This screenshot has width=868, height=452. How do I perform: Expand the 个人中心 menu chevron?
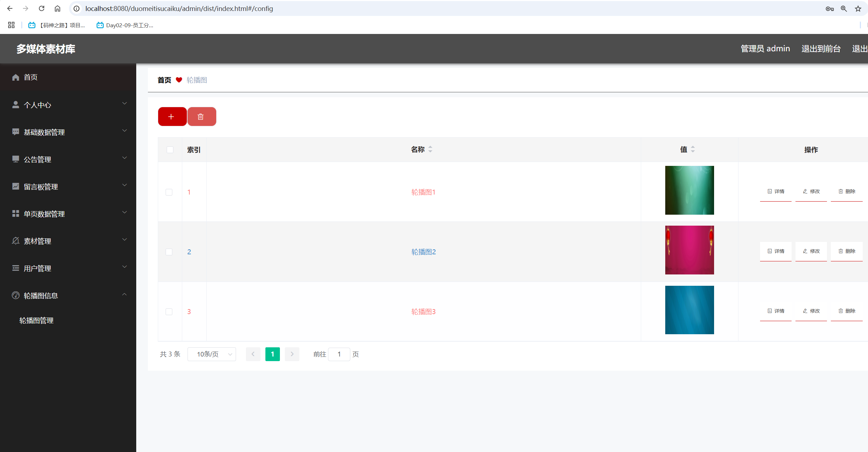125,103
